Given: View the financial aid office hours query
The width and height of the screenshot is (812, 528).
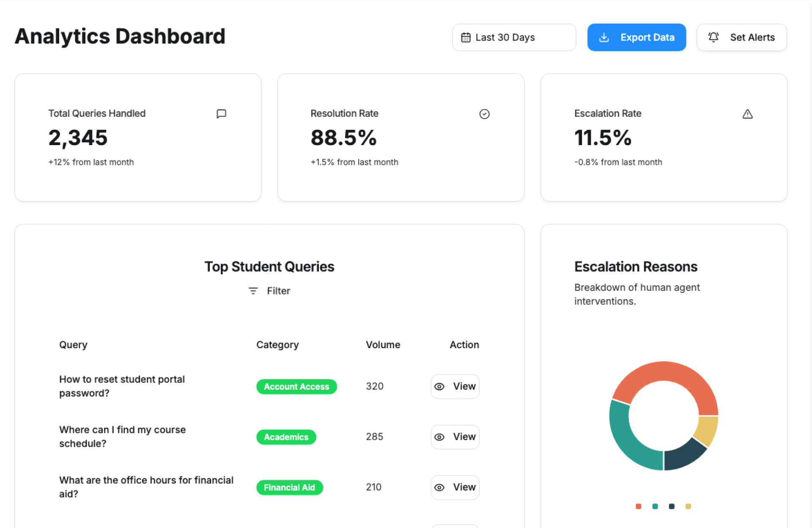Looking at the screenshot, I should point(455,487).
